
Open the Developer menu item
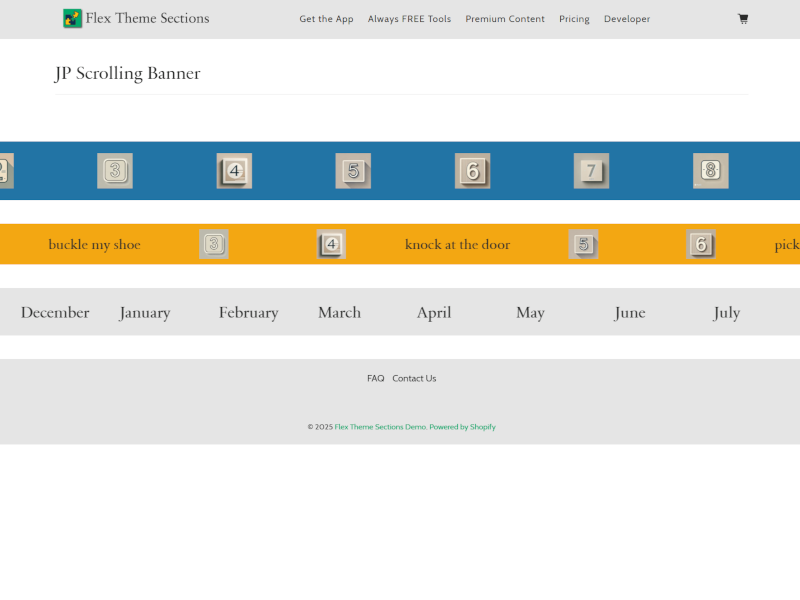(627, 19)
